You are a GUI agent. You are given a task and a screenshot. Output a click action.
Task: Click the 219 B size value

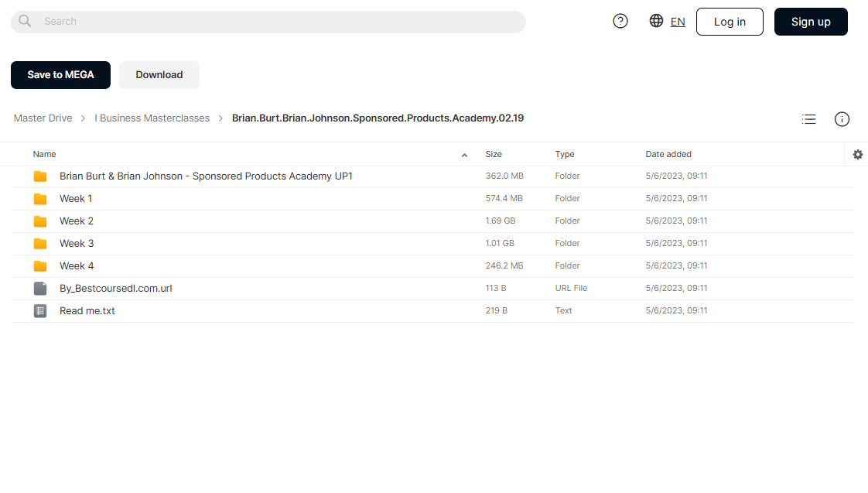[496, 310]
